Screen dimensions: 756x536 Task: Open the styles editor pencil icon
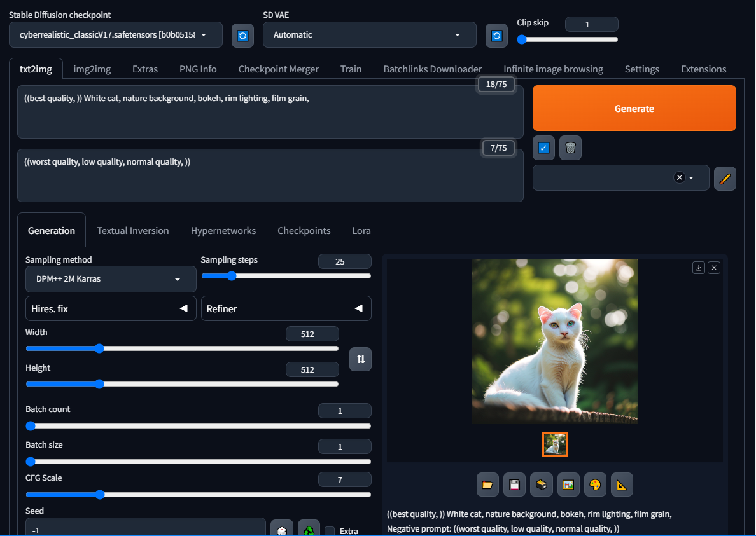tap(725, 179)
